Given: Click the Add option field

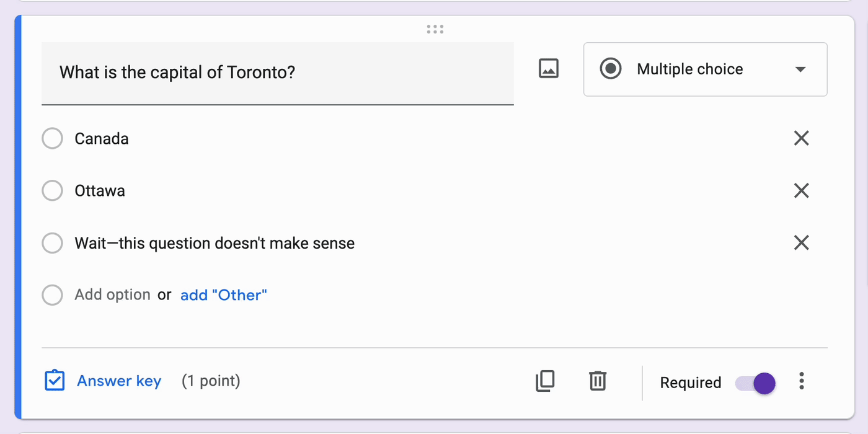Looking at the screenshot, I should click(112, 295).
